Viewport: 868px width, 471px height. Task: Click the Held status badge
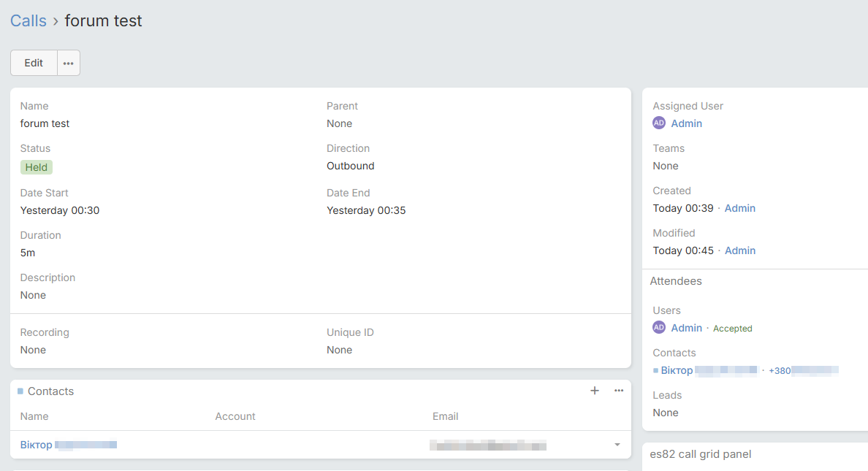coord(37,167)
